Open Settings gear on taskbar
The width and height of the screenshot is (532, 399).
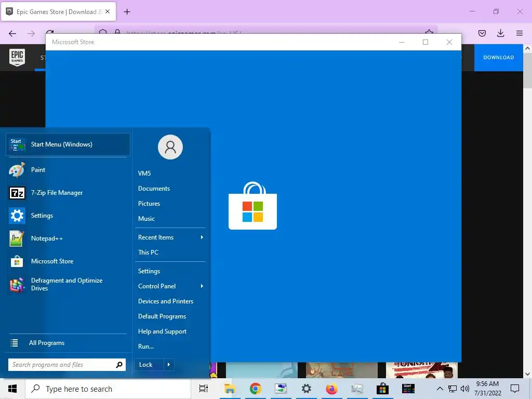pos(307,389)
